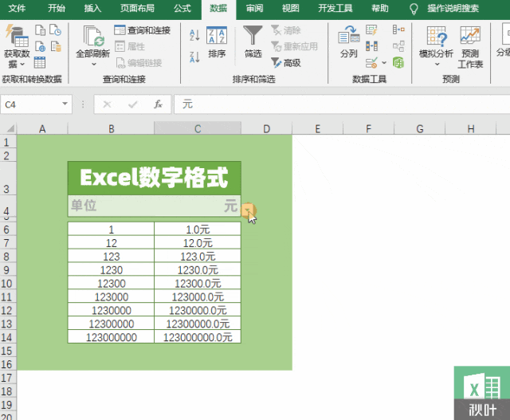Click cell containing 12300
510x420 pixels.
coord(111,284)
